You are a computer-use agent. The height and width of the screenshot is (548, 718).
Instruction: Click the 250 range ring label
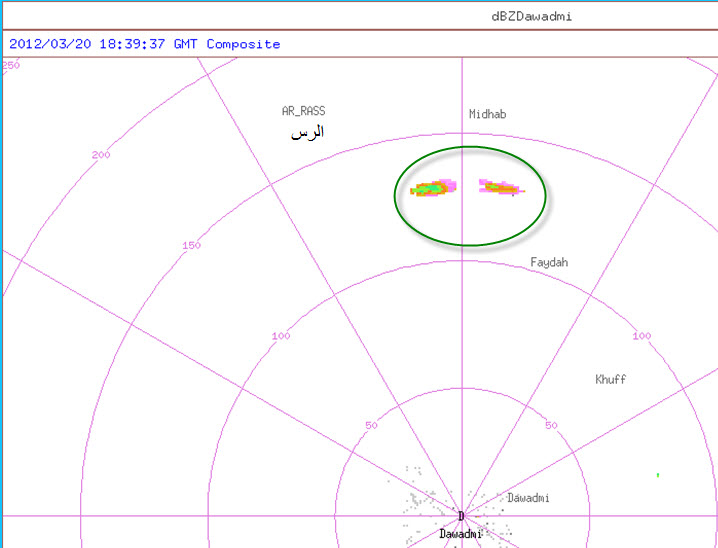[11, 65]
